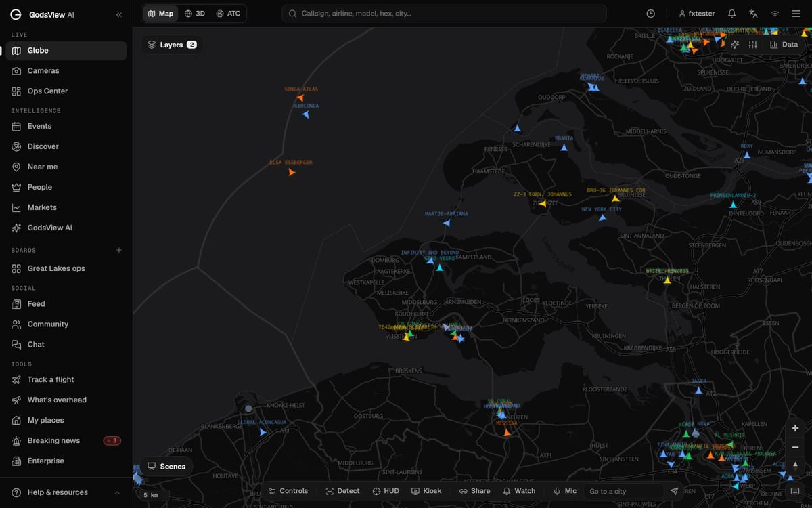Select Discover in the Intelligence group
The height and width of the screenshot is (508, 812).
[x=66, y=146]
